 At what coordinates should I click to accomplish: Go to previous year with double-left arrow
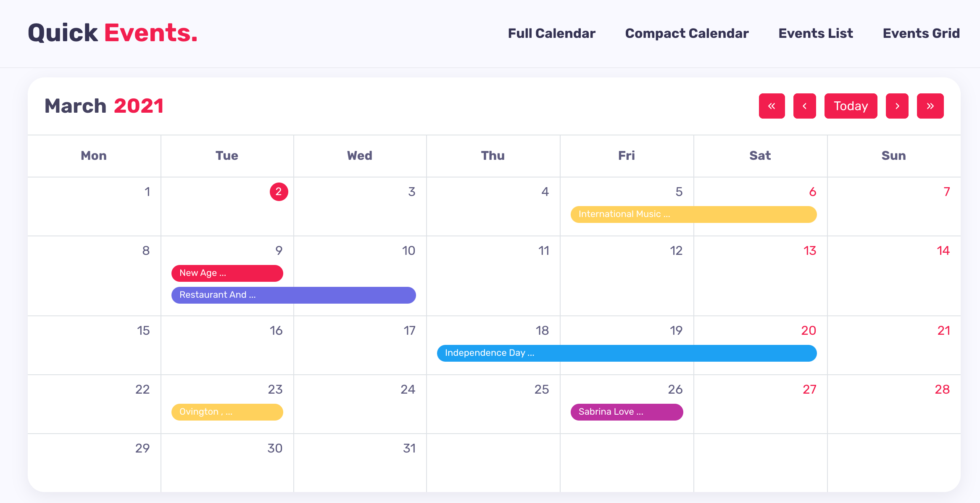[772, 106]
